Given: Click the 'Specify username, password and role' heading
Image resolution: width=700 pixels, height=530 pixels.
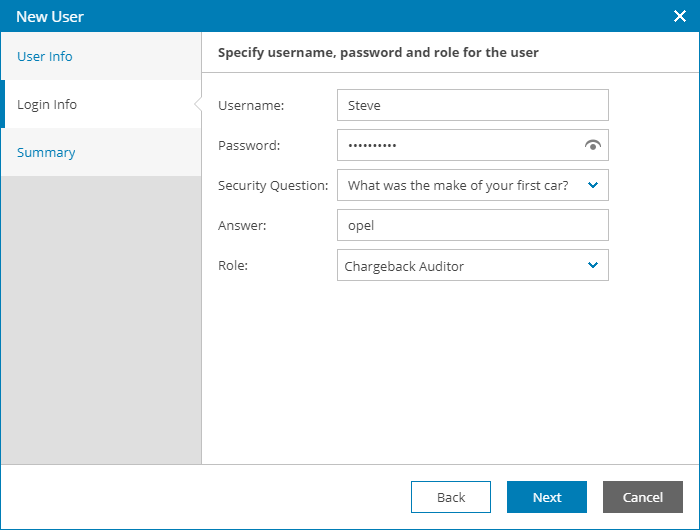Looking at the screenshot, I should 378,52.
